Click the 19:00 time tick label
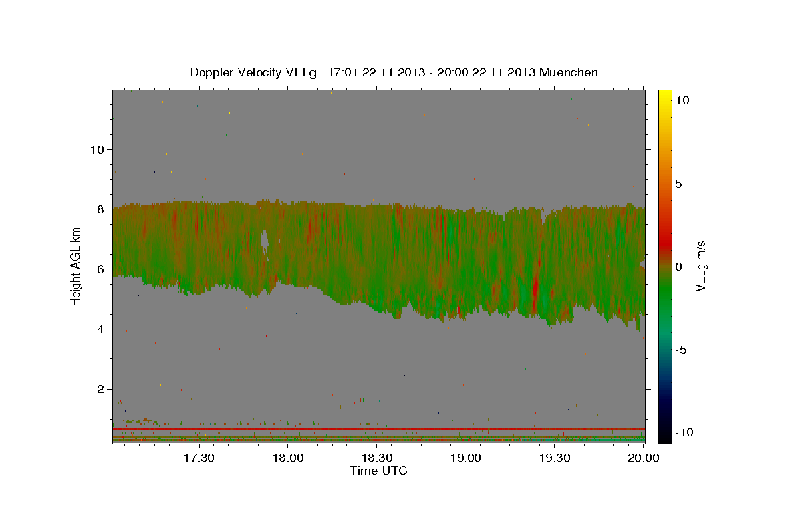Image resolution: width=798 pixels, height=532 pixels. point(466,458)
